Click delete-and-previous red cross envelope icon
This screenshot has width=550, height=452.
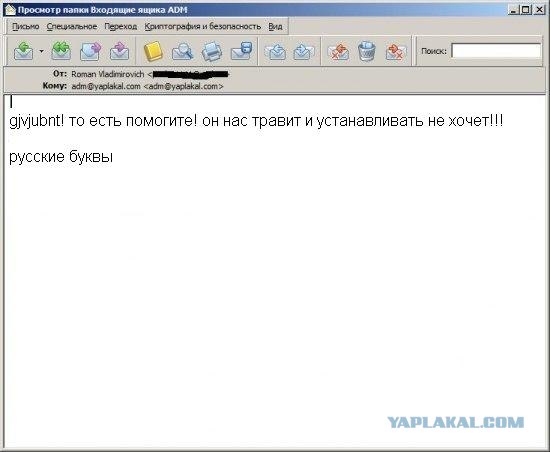[x=338, y=52]
